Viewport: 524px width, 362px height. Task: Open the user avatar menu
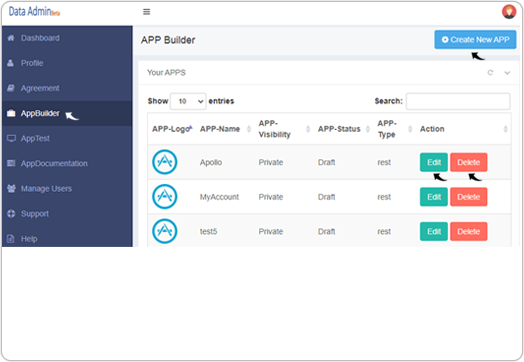509,12
